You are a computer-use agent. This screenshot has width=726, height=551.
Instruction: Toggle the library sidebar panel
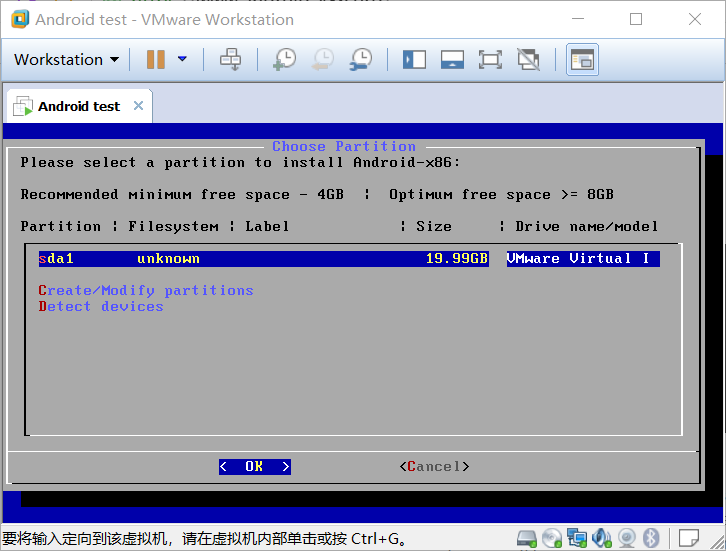[414, 60]
